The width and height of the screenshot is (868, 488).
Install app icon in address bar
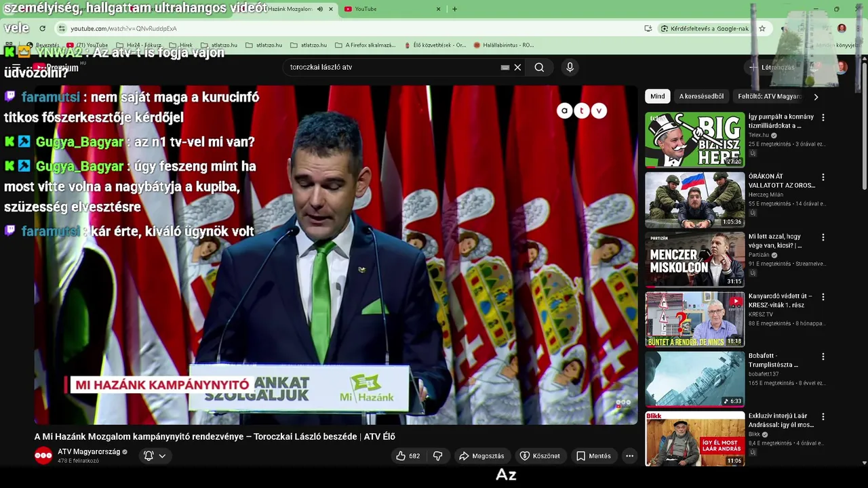(x=648, y=28)
